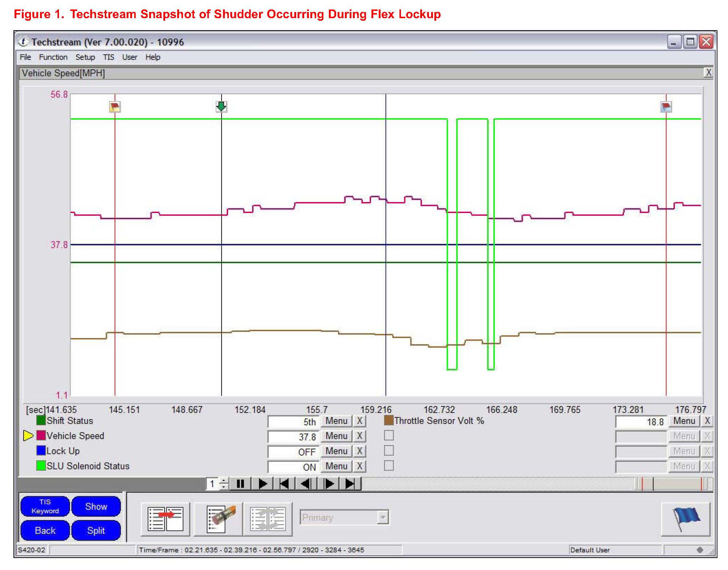The width and height of the screenshot is (728, 570).
Task: Open the Function menu
Action: coord(53,57)
